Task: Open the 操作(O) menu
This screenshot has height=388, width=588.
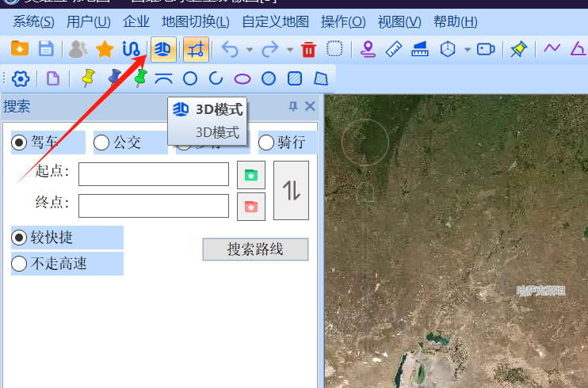Action: (343, 21)
